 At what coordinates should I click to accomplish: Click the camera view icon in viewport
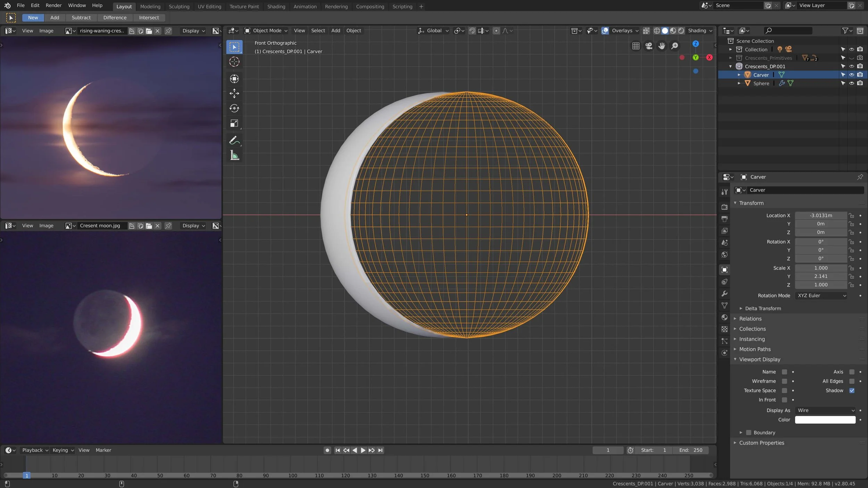tap(649, 46)
